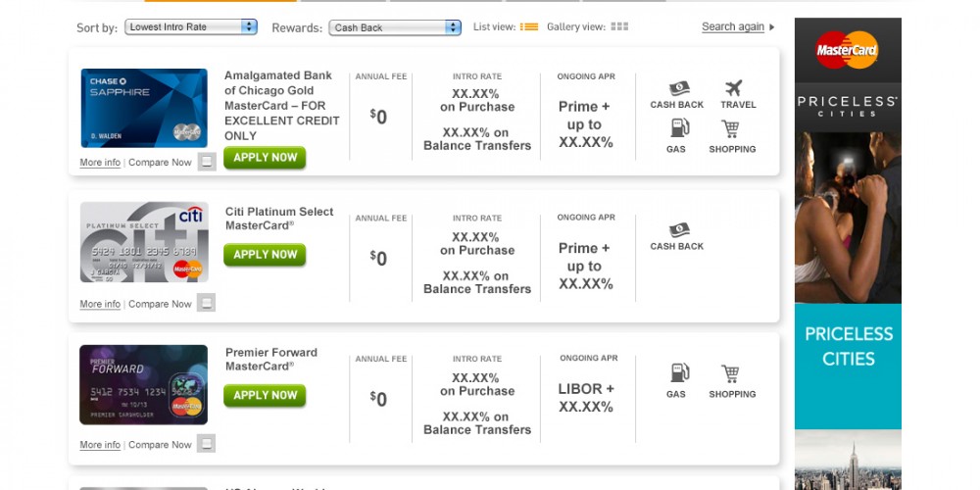Screen dimensions: 980x490
Task: Switch to List view icon
Action: point(529,26)
